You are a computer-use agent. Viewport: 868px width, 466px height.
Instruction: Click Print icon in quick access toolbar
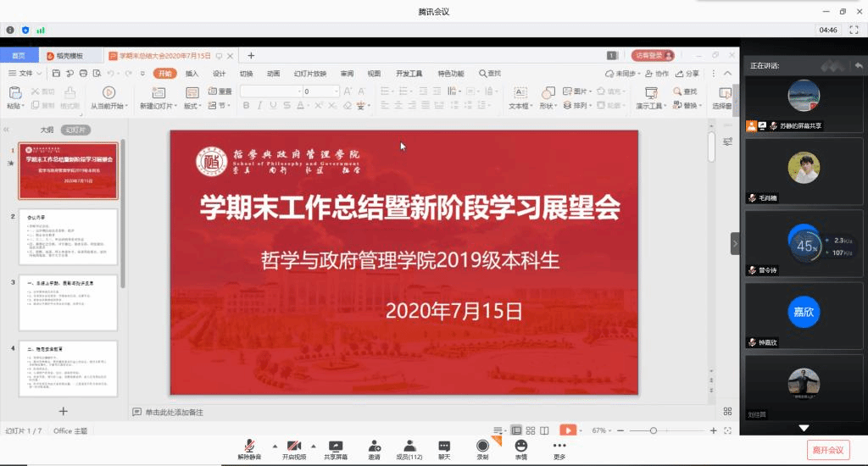click(x=83, y=73)
